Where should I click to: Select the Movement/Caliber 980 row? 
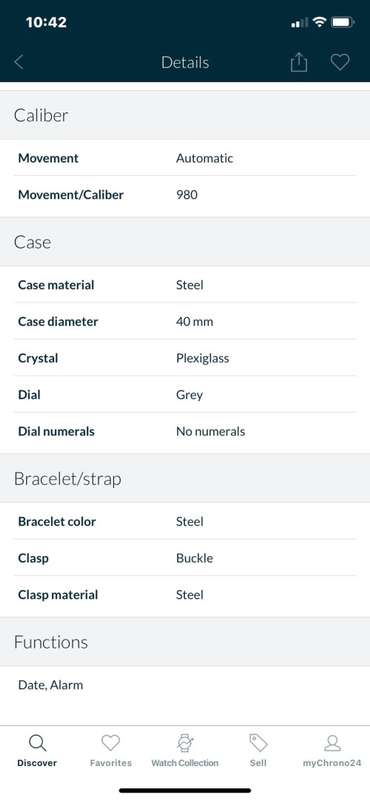[185, 194]
